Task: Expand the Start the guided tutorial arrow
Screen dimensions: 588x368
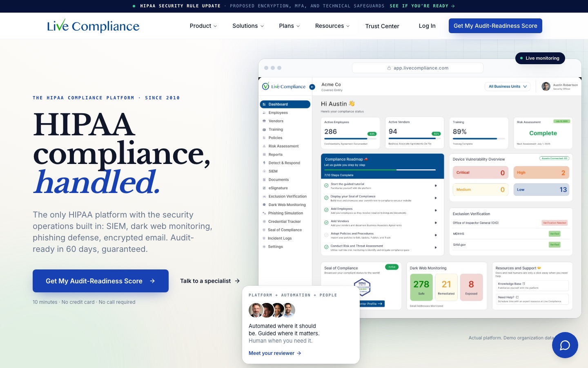Action: coord(436,186)
